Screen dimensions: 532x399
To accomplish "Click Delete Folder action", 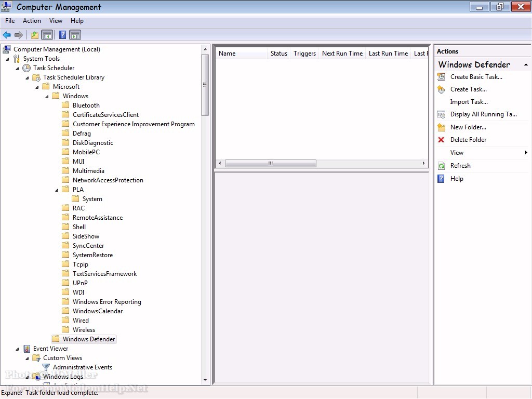I will tap(468, 140).
